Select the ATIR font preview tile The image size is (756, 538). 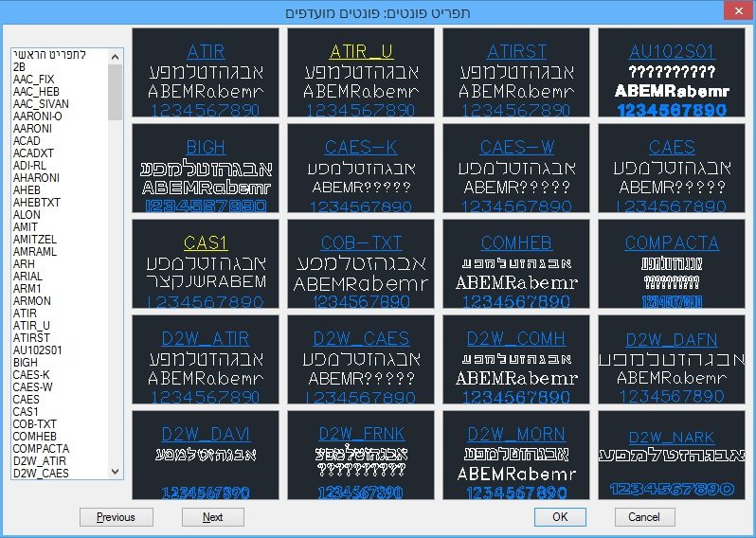pos(206,73)
